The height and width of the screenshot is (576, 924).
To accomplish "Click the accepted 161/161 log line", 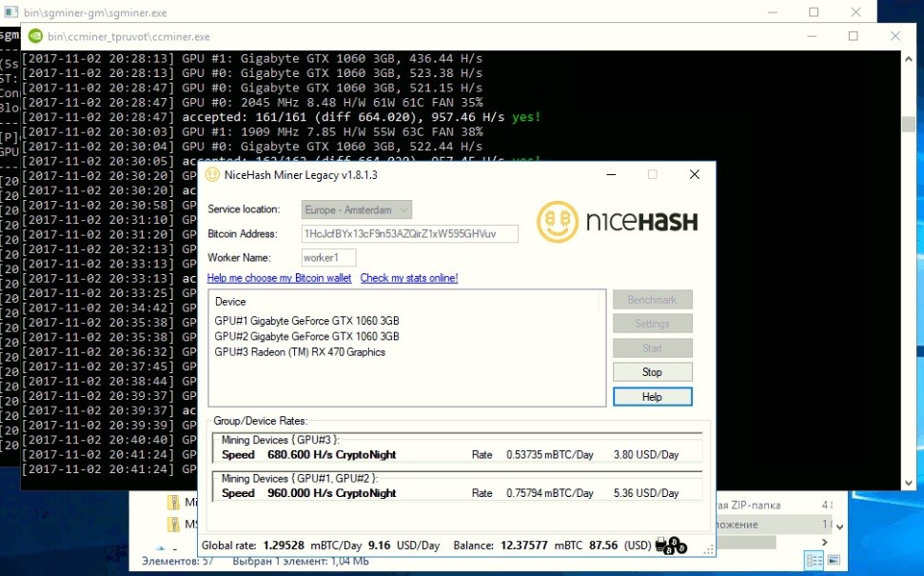I will point(281,117).
